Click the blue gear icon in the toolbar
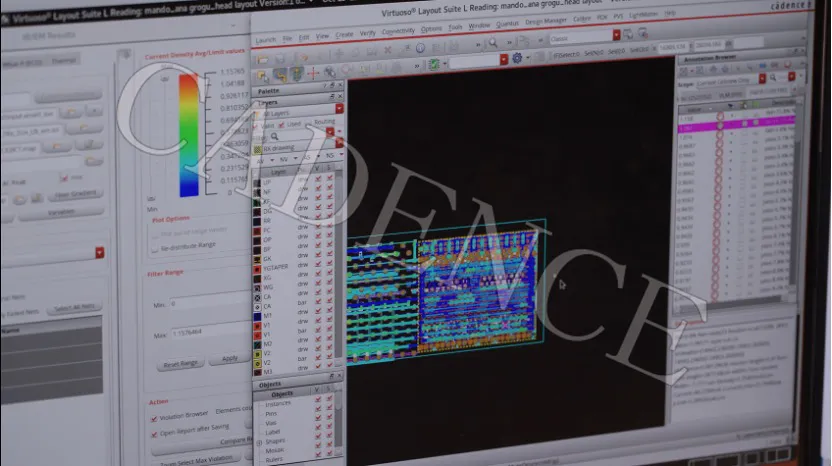Viewport: 832px width, 466px height. coord(517,58)
